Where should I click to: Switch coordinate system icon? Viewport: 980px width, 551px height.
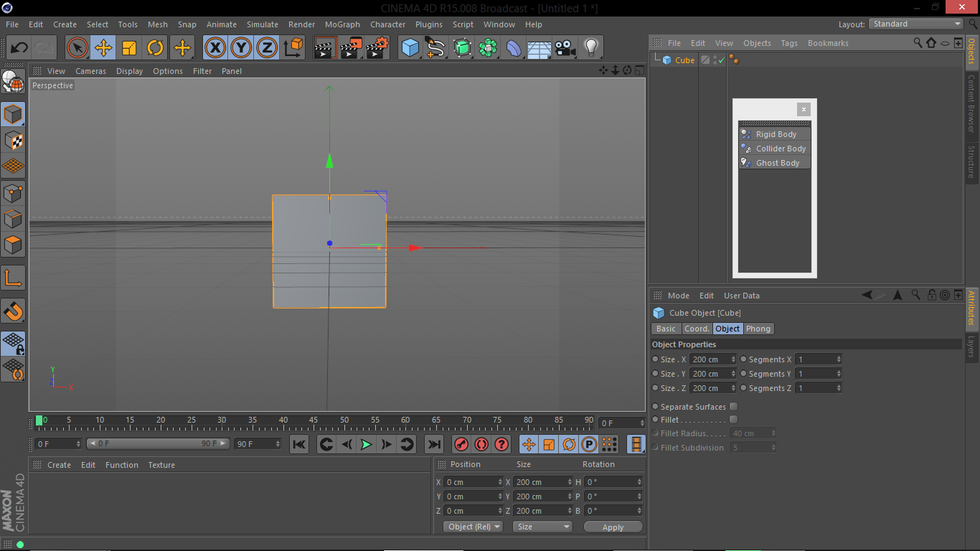(293, 48)
